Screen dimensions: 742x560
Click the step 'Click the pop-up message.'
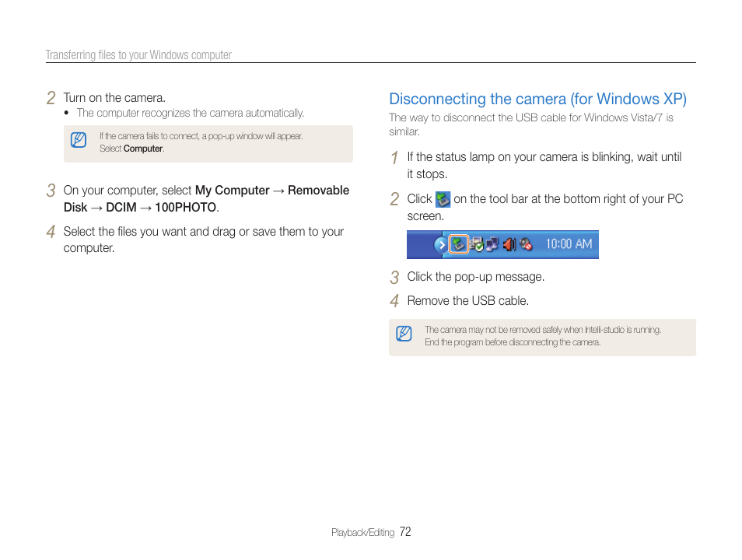click(x=475, y=277)
